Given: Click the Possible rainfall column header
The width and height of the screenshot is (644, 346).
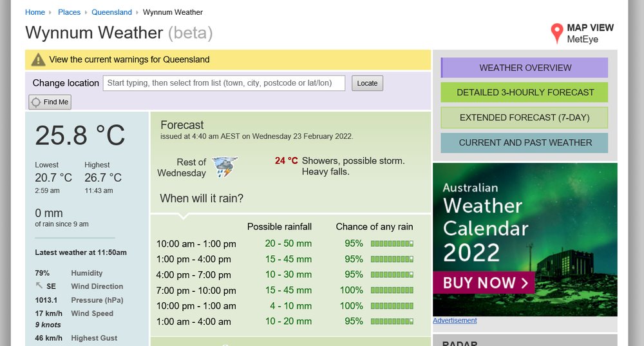Looking at the screenshot, I should (x=279, y=227).
